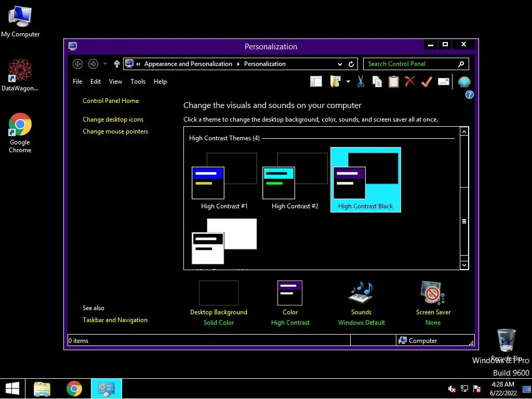Open Chrome from the taskbar
Image resolution: width=532 pixels, height=399 pixels.
(74, 389)
